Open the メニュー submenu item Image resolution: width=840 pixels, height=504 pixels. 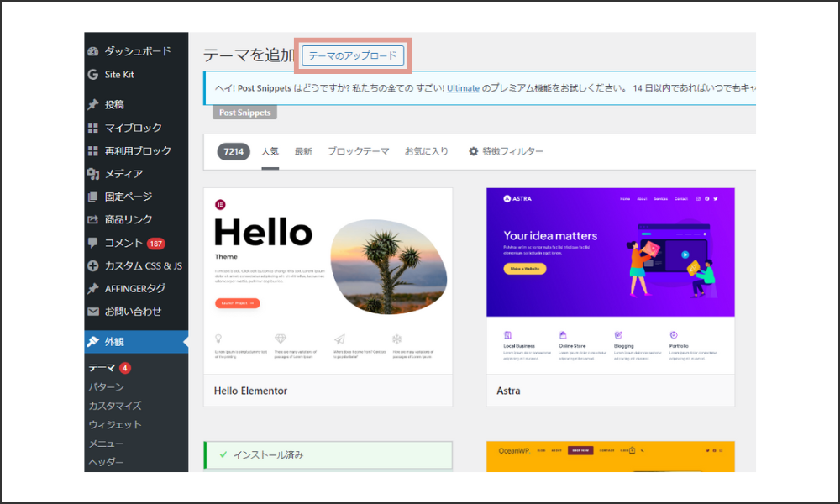pyautogui.click(x=106, y=444)
